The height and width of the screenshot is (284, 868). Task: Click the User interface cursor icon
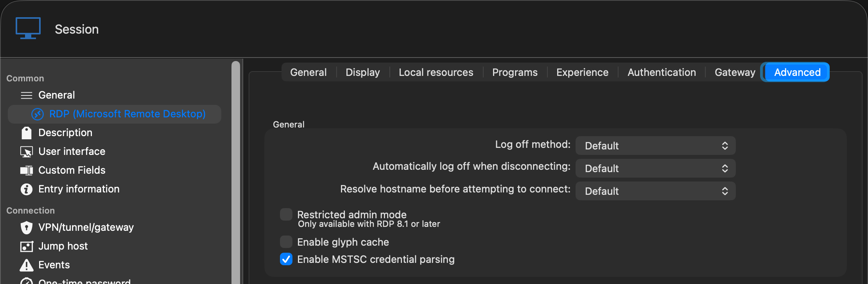(x=27, y=151)
